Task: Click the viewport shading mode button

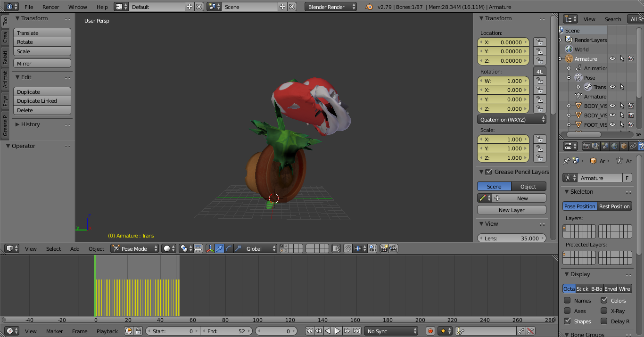Action: click(168, 248)
